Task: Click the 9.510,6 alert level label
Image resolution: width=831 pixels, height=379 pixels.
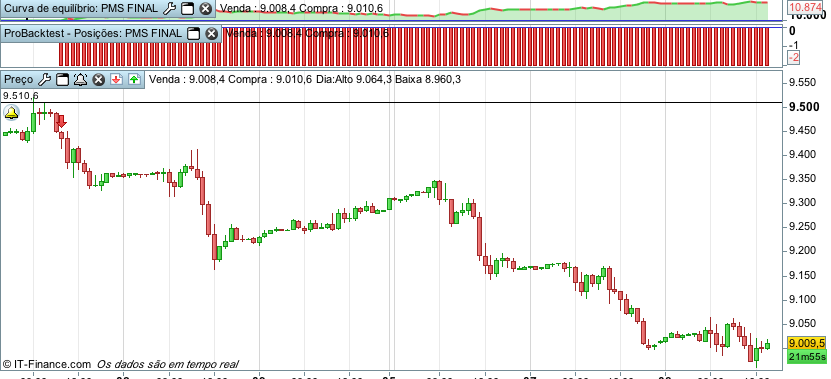Action: [20, 96]
